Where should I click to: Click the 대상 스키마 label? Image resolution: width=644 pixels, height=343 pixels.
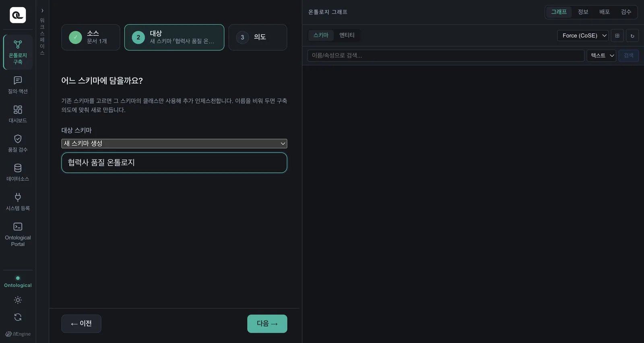[76, 130]
